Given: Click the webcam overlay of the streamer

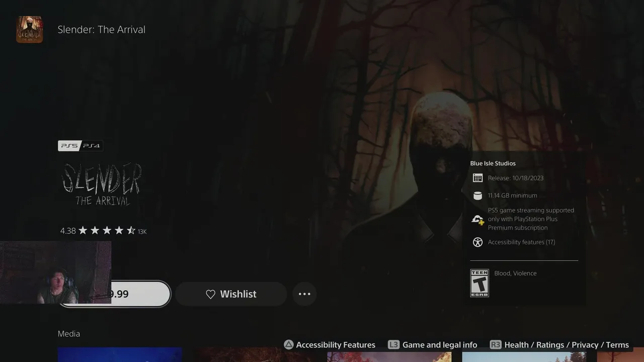Looking at the screenshot, I should point(55,273).
